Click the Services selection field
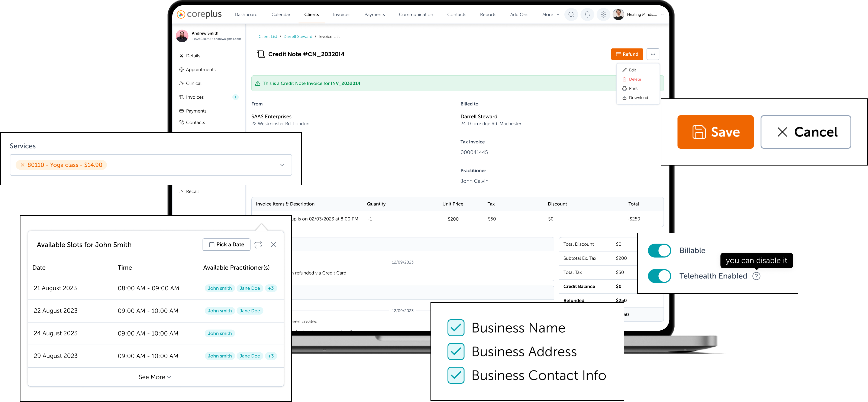The width and height of the screenshot is (868, 402). (x=151, y=165)
